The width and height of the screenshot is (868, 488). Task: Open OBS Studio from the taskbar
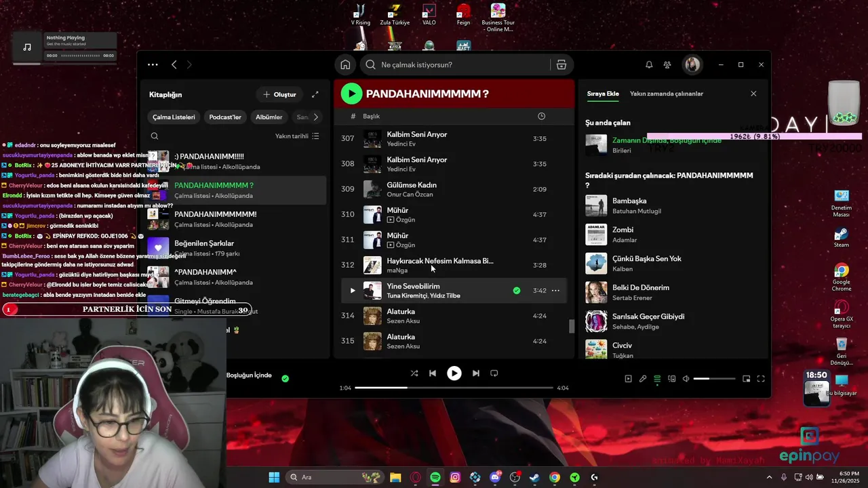pyautogui.click(x=515, y=477)
